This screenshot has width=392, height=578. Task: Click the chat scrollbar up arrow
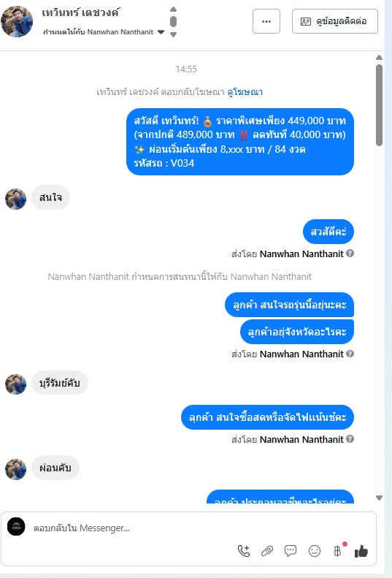[x=379, y=58]
